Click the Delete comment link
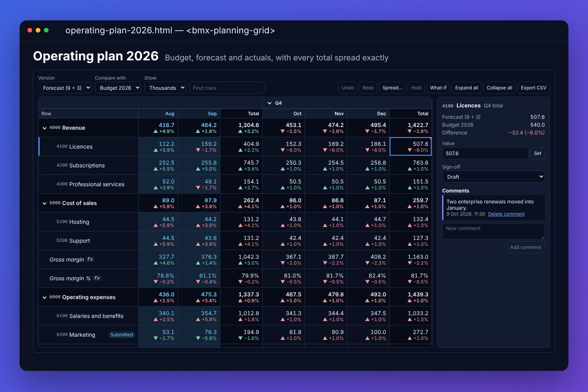This screenshot has height=392, width=588. point(506,214)
